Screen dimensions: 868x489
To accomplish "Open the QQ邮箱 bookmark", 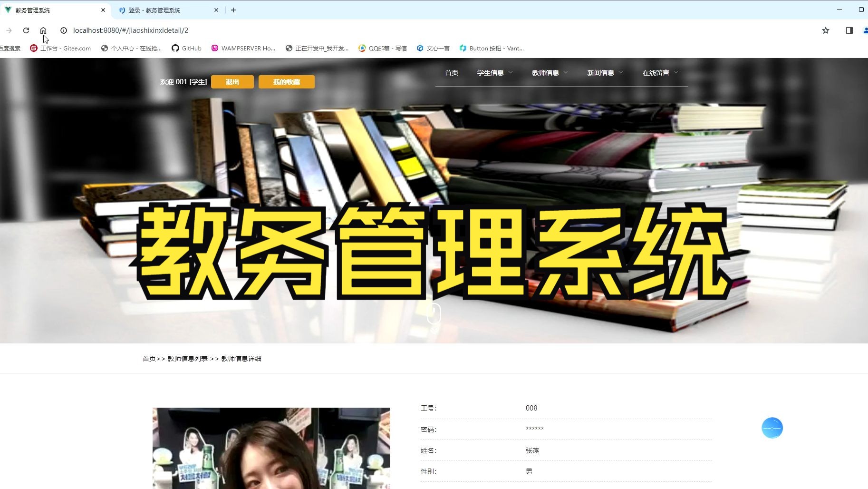I will click(383, 49).
